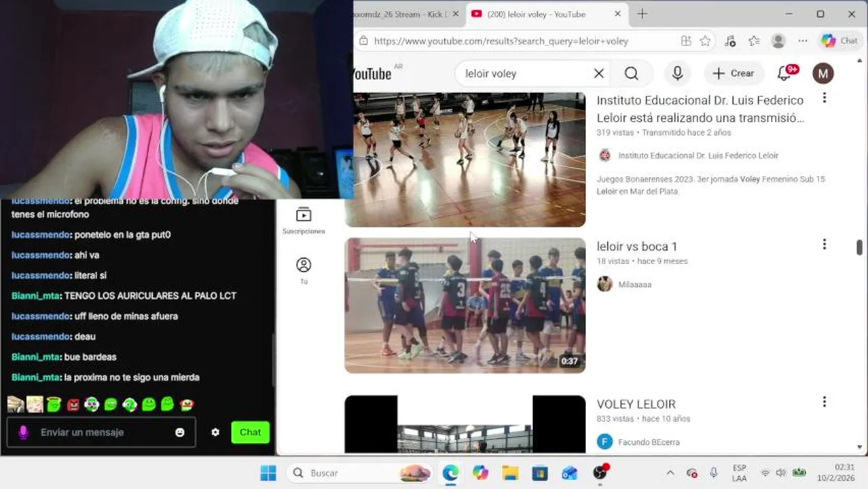Image resolution: width=868 pixels, height=489 pixels.
Task: Click the browser address bar URL
Action: 501,41
